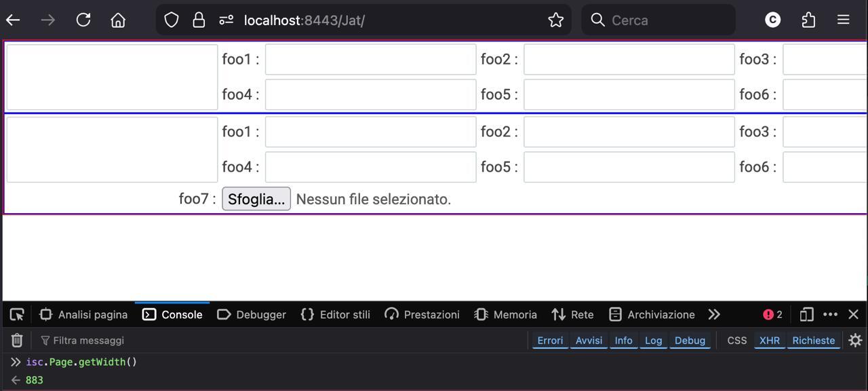Open the Rete network tab
Image resolution: width=868 pixels, height=391 pixels.
pos(573,314)
